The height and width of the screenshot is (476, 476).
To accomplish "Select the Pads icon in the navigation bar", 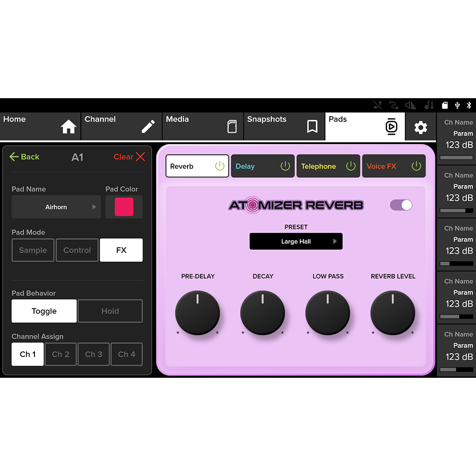I will click(391, 126).
